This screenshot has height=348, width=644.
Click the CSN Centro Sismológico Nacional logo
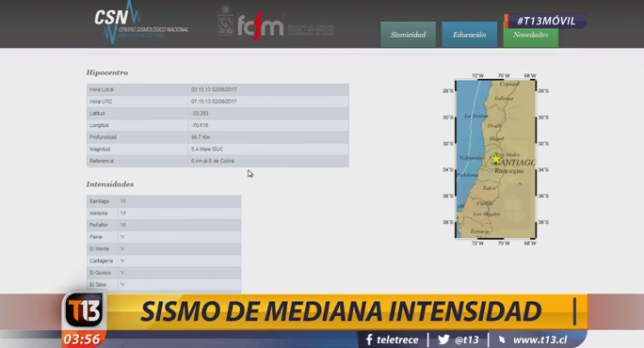click(x=140, y=23)
